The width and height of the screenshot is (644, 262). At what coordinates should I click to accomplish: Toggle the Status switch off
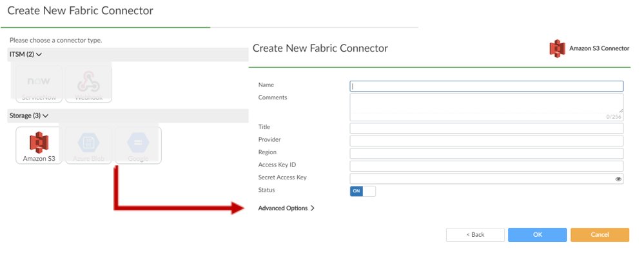tap(362, 191)
